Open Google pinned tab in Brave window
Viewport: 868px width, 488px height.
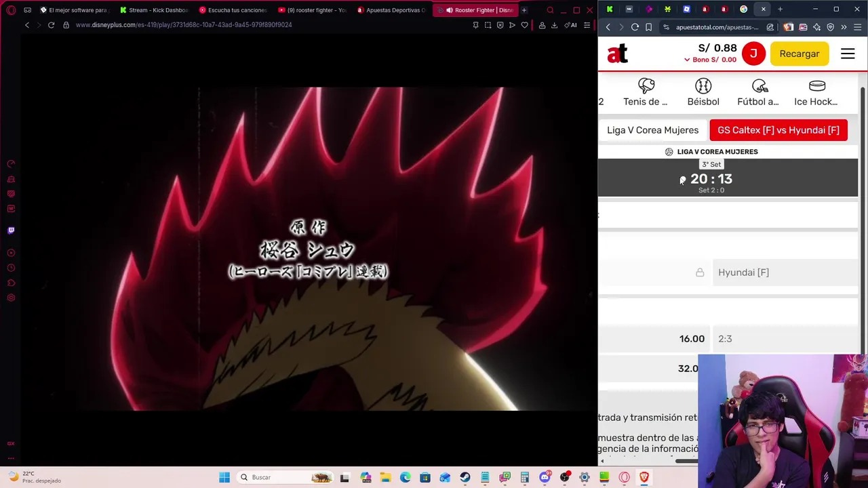click(x=744, y=9)
